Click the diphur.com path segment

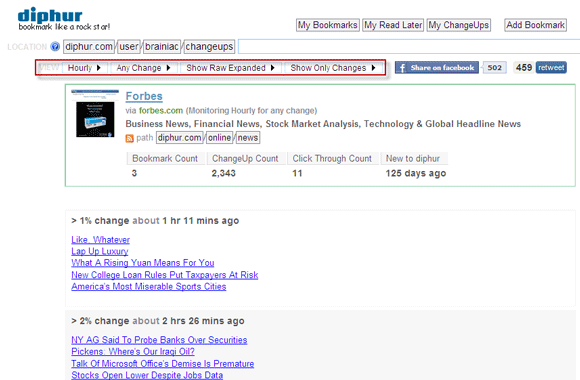click(180, 138)
